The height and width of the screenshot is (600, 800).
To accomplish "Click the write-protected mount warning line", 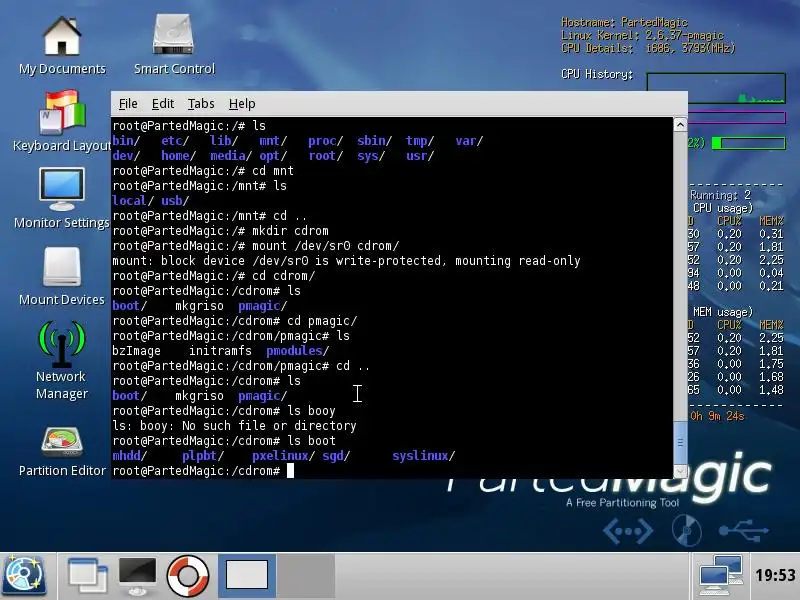I will (346, 261).
